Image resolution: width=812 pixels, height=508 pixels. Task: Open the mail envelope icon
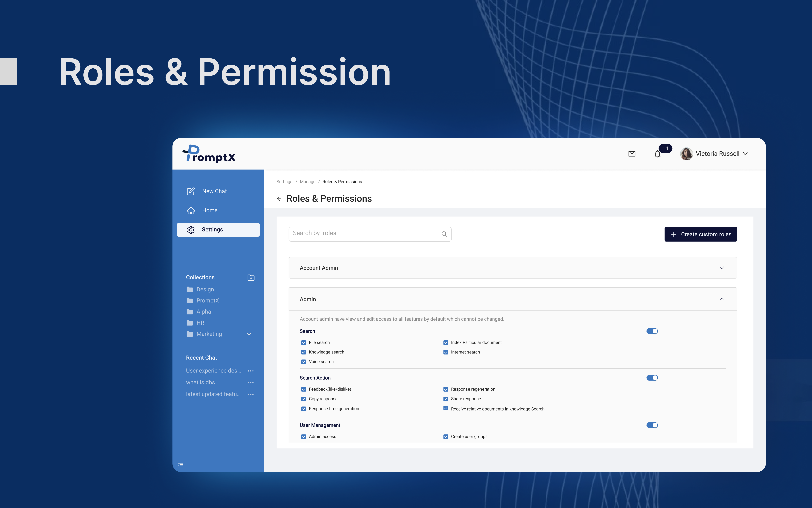click(632, 154)
